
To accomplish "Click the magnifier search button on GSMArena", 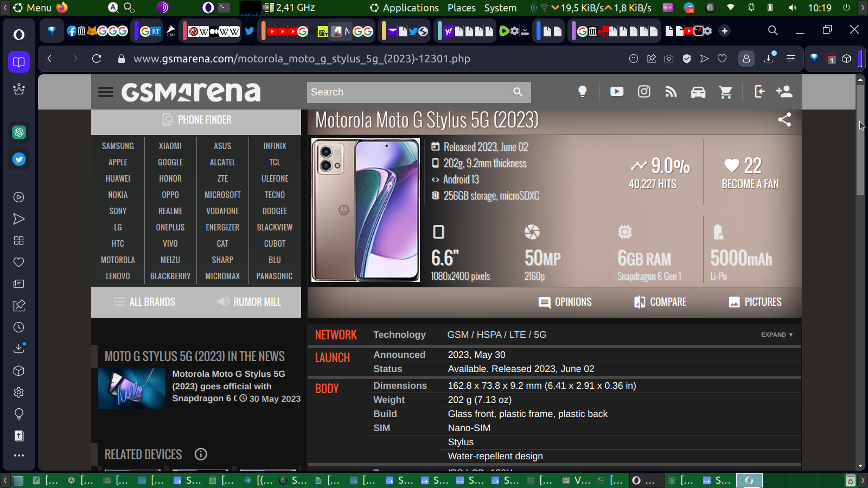I will pyautogui.click(x=518, y=92).
